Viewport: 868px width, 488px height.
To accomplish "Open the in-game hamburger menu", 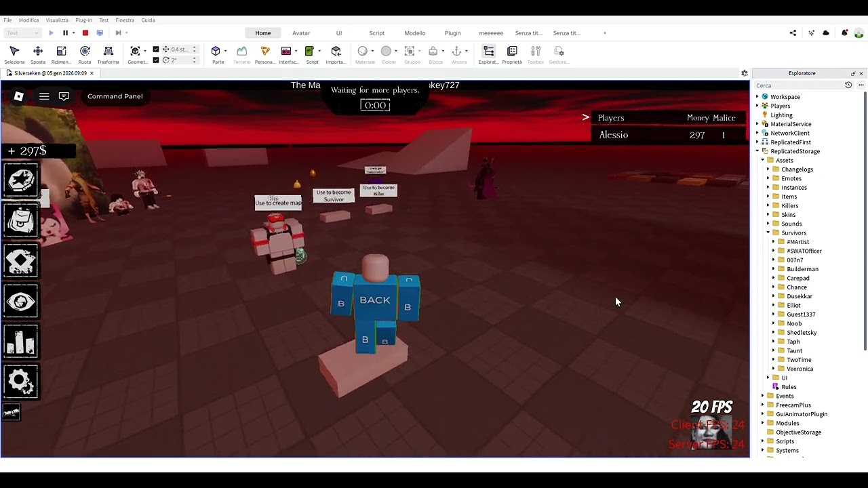I will pos(44,96).
